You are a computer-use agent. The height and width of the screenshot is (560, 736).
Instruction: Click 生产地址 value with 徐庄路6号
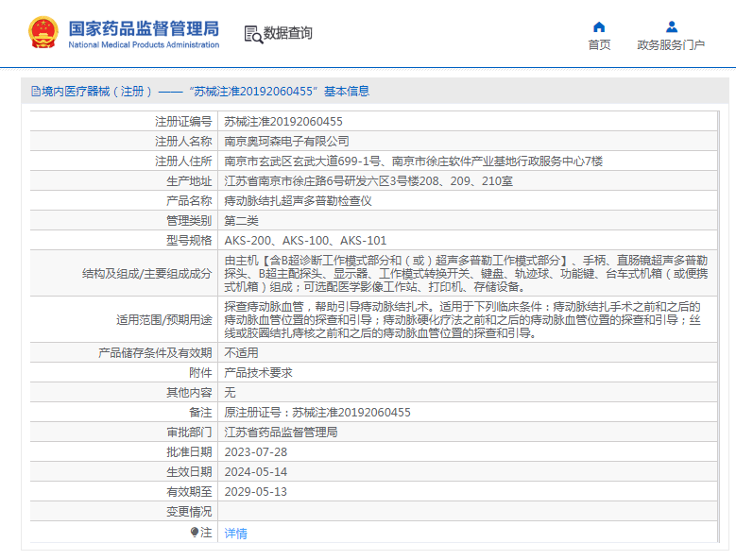368,181
